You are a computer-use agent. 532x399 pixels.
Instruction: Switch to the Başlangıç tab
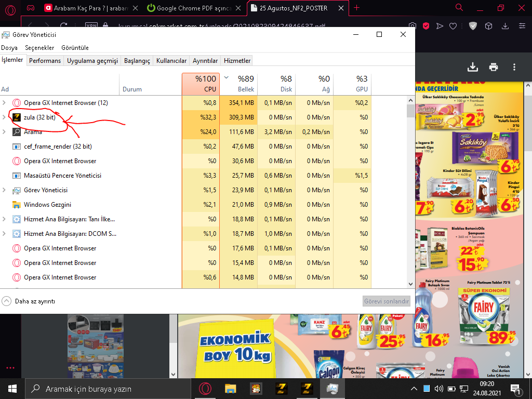[x=137, y=61]
